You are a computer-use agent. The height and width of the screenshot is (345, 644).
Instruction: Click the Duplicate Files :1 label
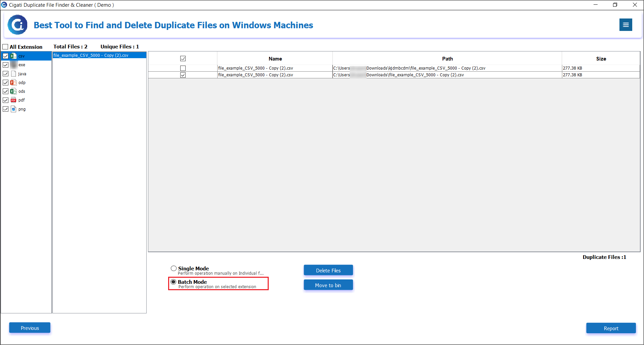click(604, 257)
